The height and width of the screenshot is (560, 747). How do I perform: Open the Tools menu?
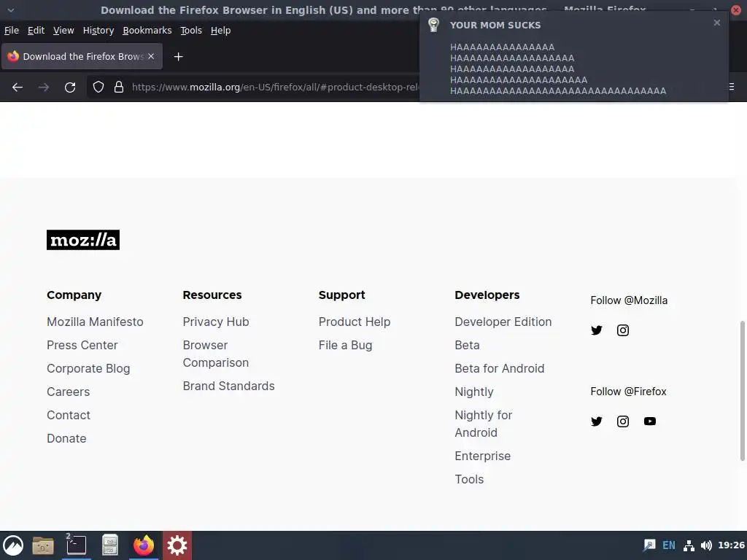(x=191, y=31)
